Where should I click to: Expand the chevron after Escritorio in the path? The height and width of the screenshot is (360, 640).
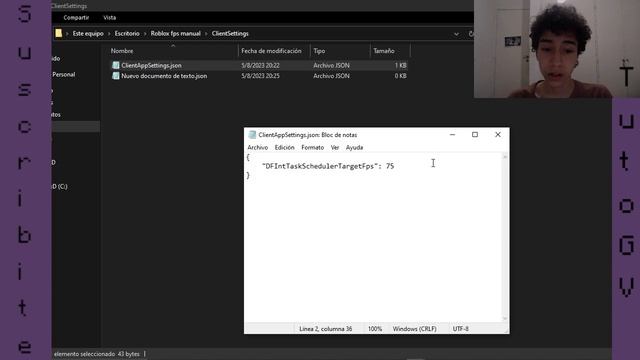tap(145, 34)
